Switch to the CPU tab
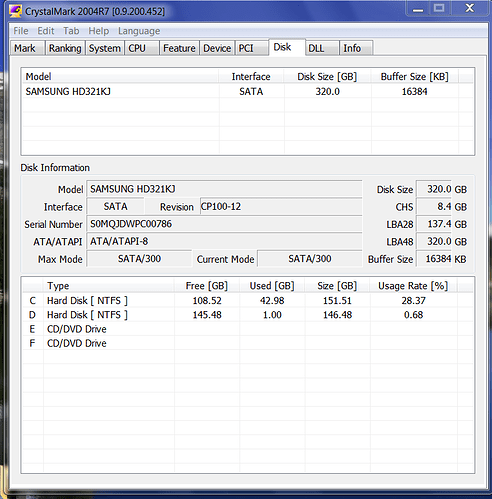492x499 pixels. (x=142, y=48)
